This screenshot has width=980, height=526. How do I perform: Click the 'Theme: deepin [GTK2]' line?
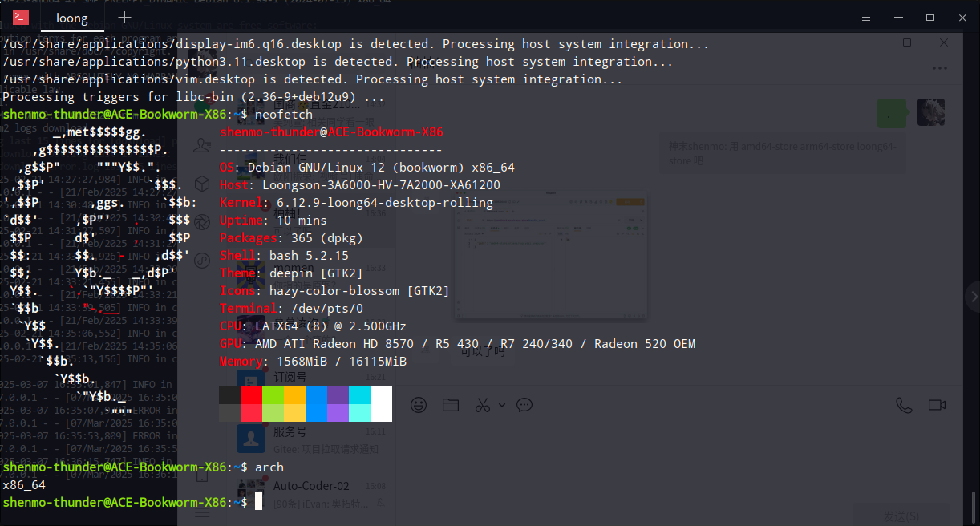[292, 273]
